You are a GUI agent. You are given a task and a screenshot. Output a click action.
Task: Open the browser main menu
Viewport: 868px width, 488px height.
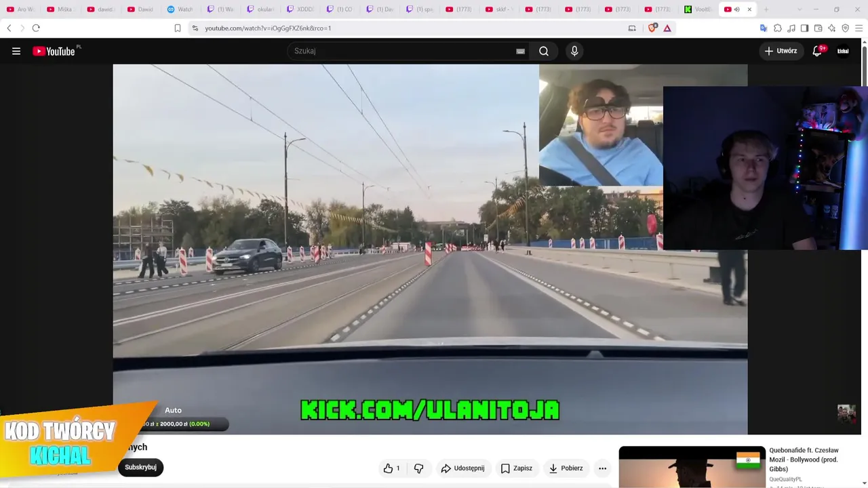tap(859, 28)
